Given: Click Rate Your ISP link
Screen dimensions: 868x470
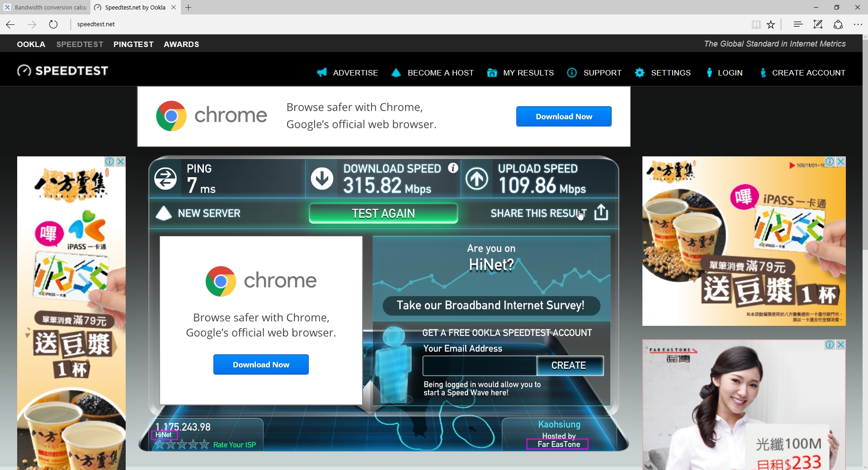Looking at the screenshot, I should pos(235,445).
